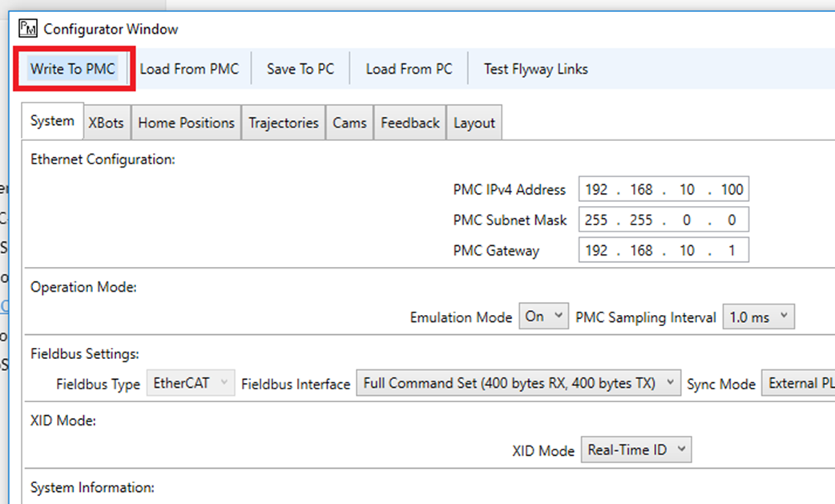Click the Write To PMC button
Viewport: 835px width, 504px height.
click(73, 69)
